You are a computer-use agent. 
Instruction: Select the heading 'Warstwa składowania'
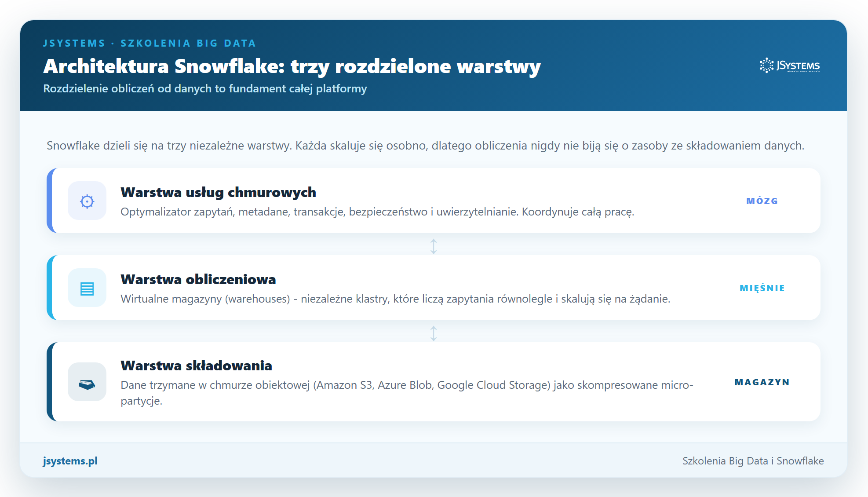[x=197, y=365]
